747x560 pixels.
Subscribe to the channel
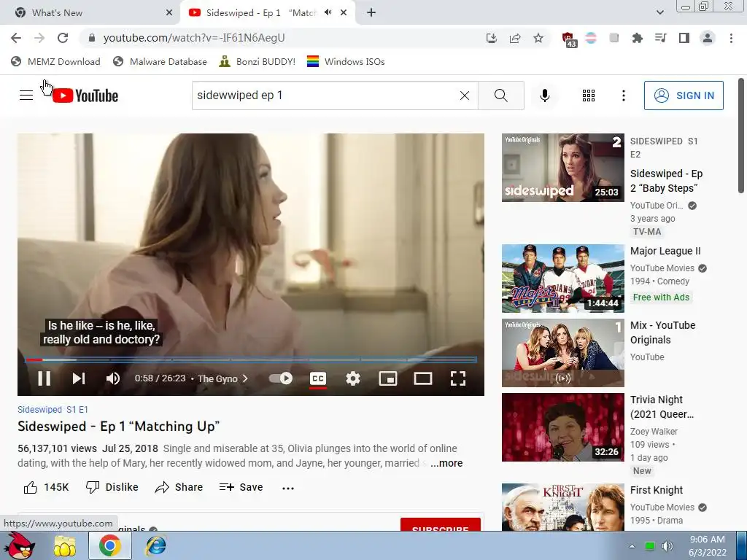coord(440,524)
